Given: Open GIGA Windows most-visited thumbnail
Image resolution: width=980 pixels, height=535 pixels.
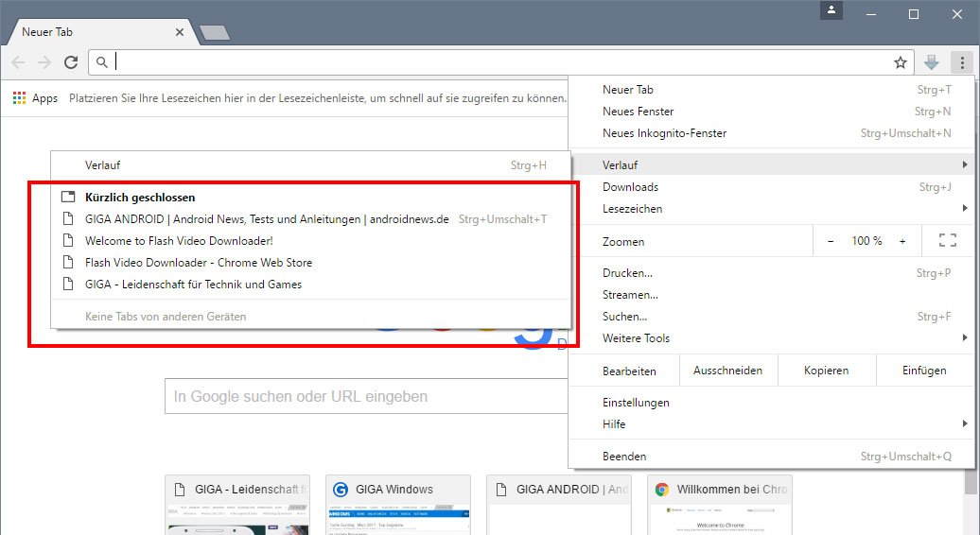Looking at the screenshot, I should click(398, 505).
